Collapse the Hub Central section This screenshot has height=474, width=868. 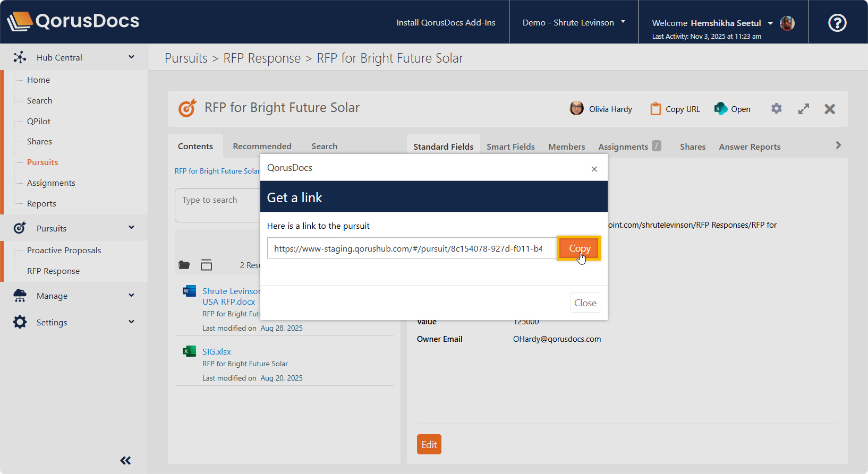(x=131, y=57)
